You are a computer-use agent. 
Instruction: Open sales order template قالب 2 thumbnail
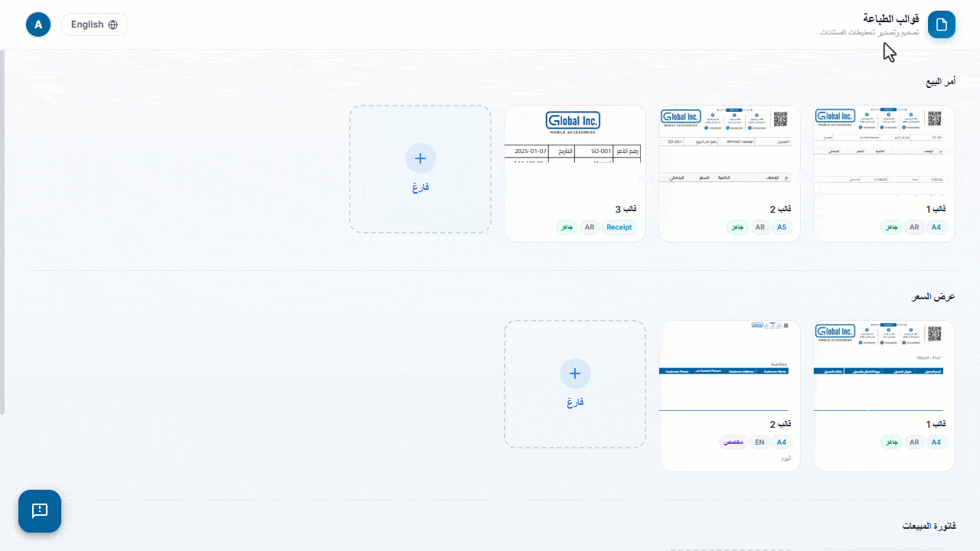pyautogui.click(x=730, y=151)
